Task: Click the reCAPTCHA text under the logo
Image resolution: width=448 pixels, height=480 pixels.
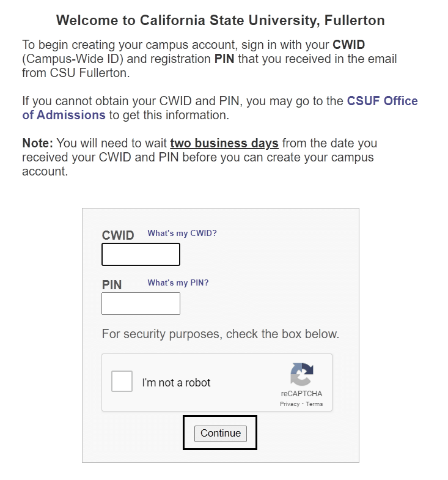Action: click(x=301, y=394)
